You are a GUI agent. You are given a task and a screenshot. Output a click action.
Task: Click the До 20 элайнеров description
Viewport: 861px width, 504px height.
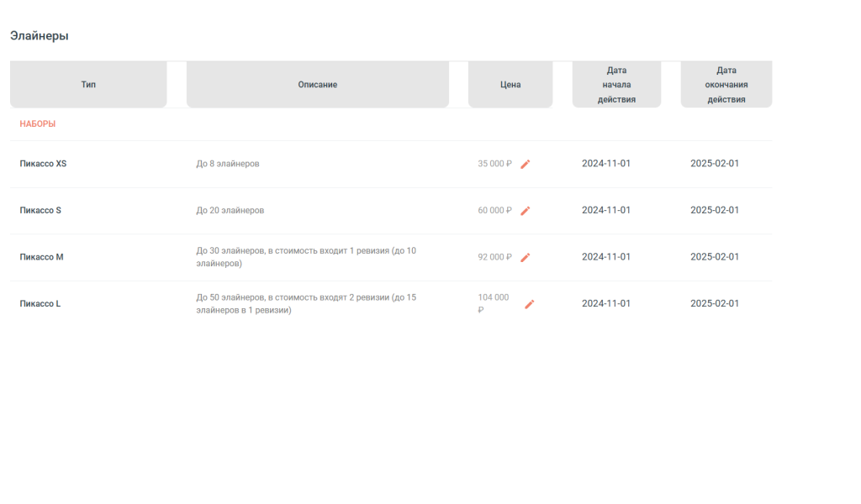[x=230, y=210]
